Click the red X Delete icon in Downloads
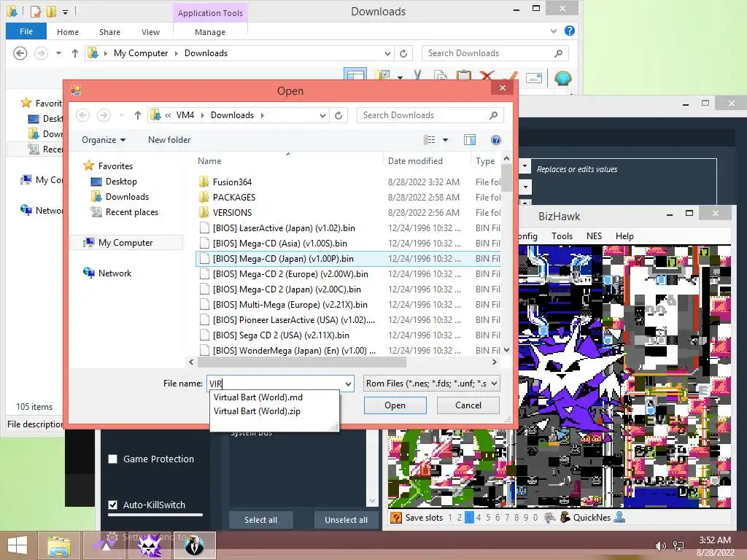747x560 pixels. pyautogui.click(x=487, y=76)
